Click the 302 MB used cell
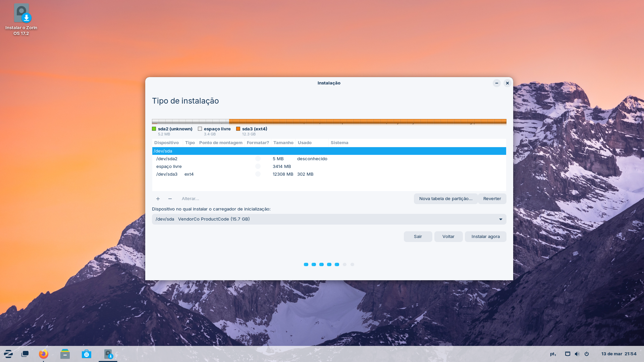 click(x=305, y=174)
